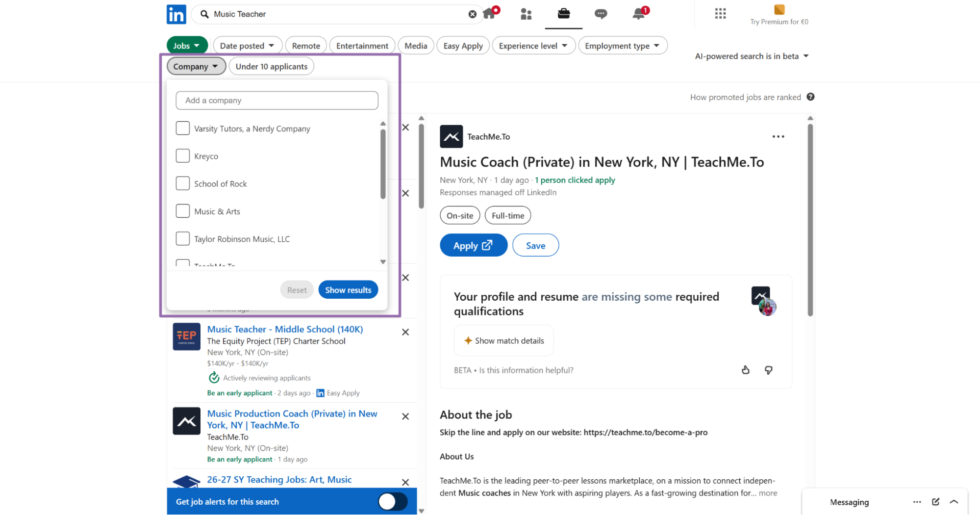Click into the Add a company field
This screenshot has width=980, height=515.
coord(277,100)
